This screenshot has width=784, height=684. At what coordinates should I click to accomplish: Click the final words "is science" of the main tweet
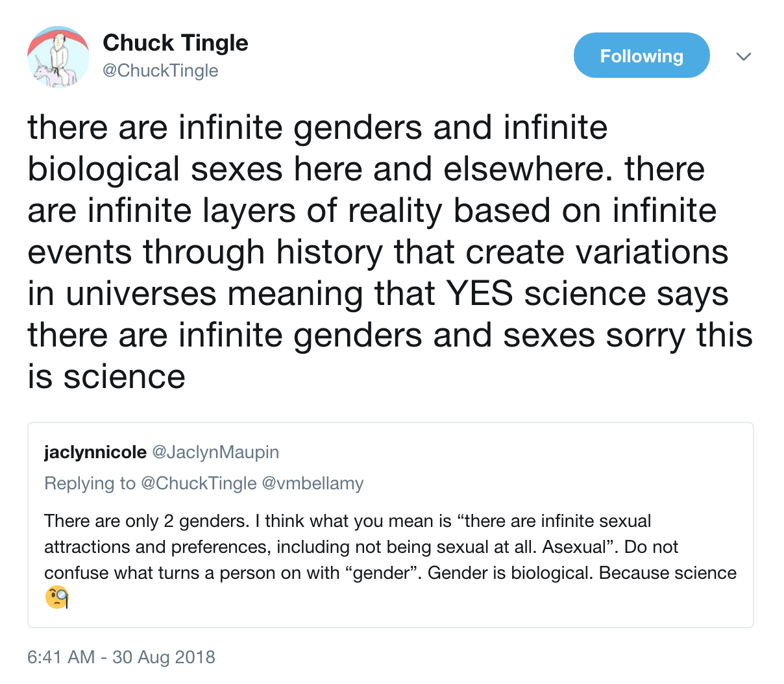tap(106, 376)
